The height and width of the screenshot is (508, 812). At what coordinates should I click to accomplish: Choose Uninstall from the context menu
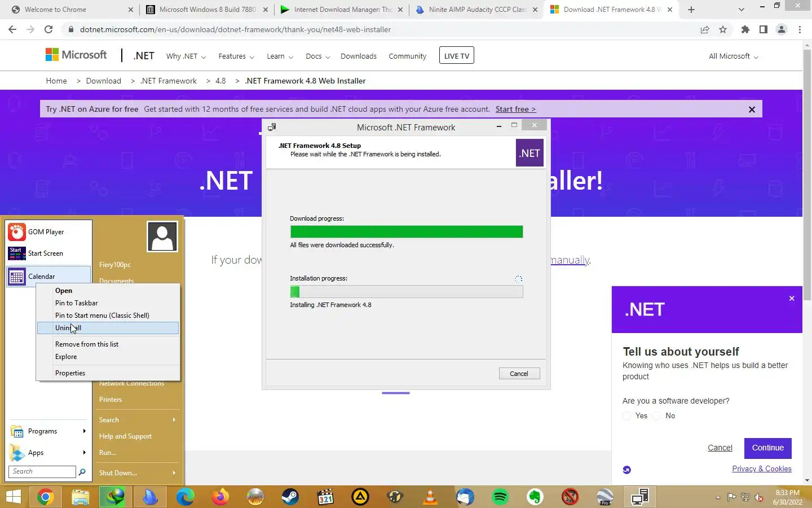pos(108,328)
